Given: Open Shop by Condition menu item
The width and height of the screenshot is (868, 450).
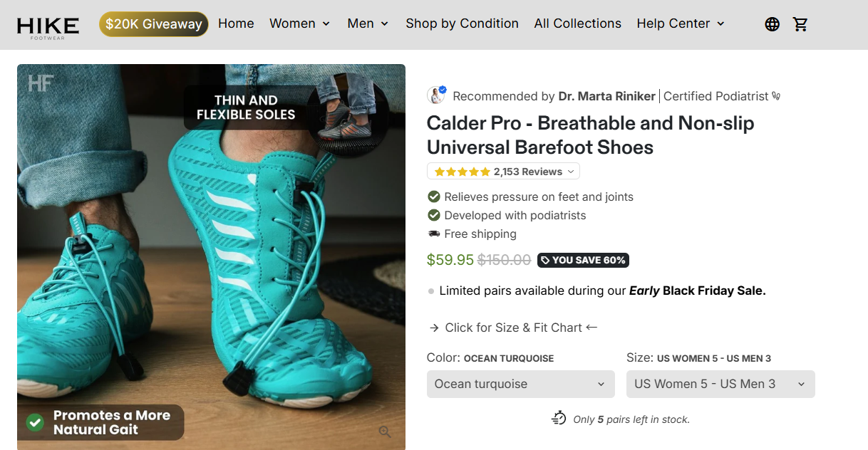Looking at the screenshot, I should tap(462, 23).
